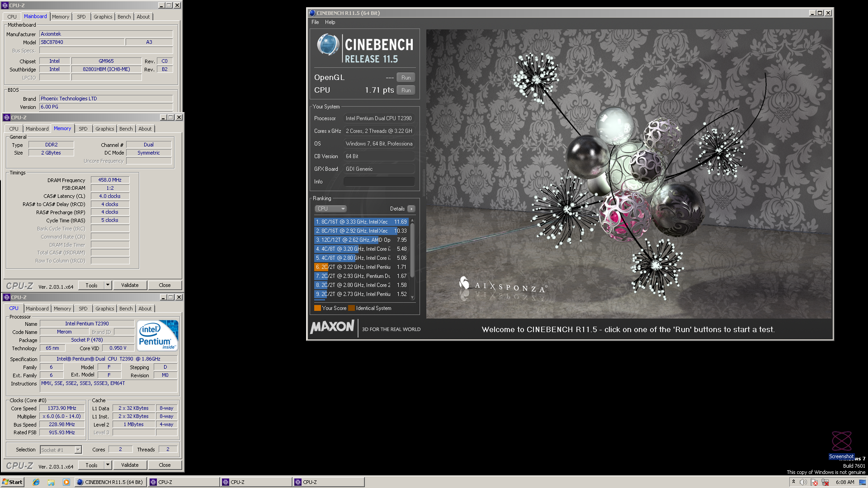
Task: Select SPD tab in CPU-Z Memory window
Action: tap(83, 129)
